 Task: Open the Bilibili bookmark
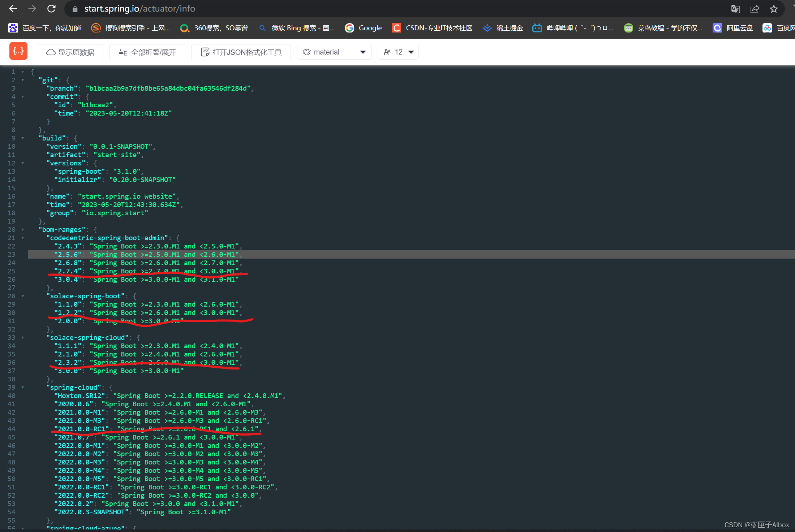[x=573, y=28]
